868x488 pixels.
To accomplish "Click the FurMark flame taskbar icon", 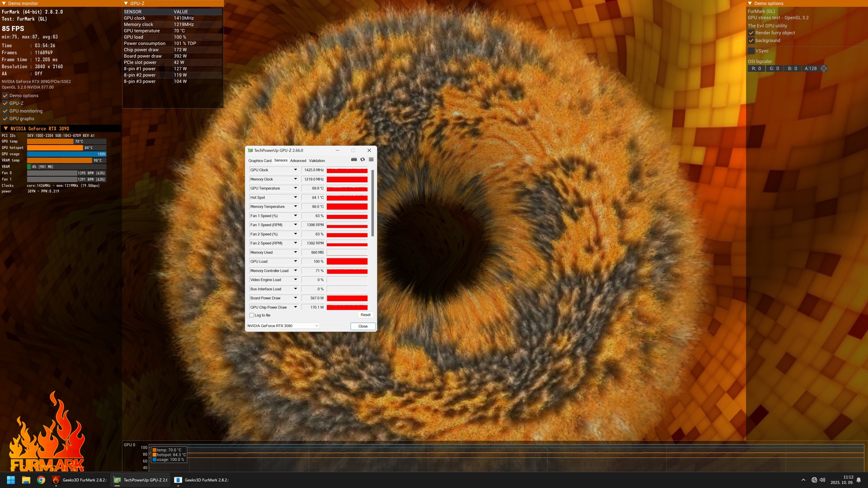I will [x=56, y=480].
